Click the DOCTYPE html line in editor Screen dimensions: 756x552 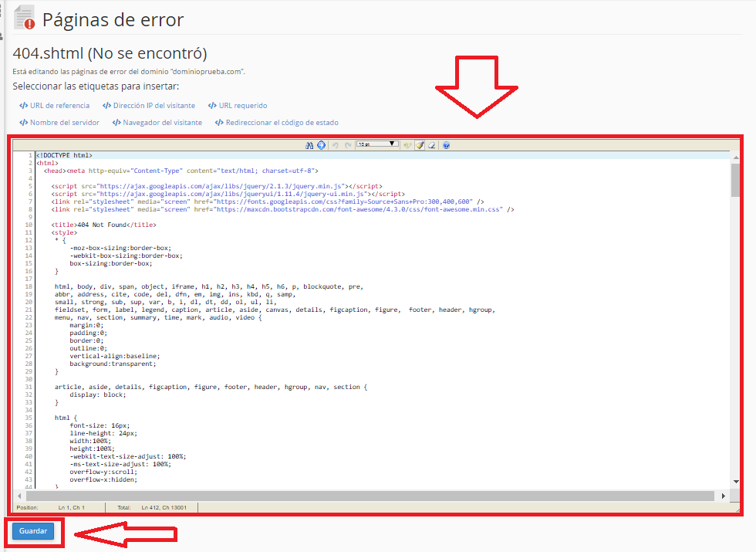click(x=64, y=155)
